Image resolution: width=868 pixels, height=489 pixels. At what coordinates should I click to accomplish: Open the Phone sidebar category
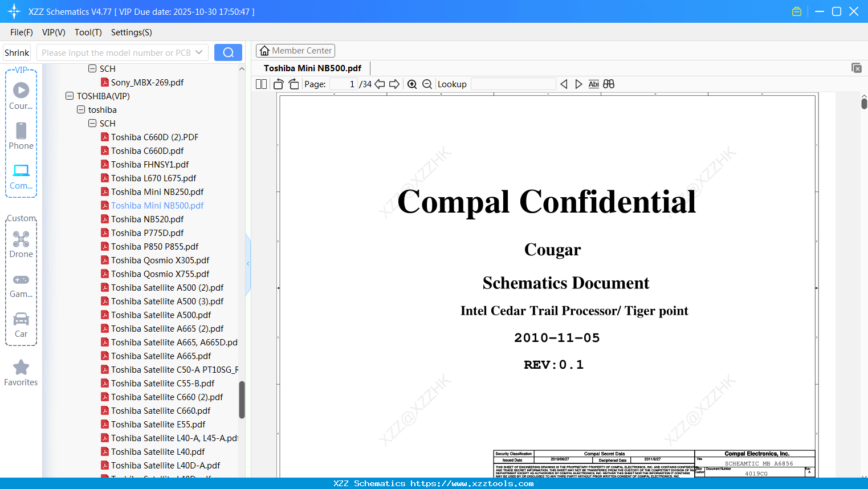coord(21,136)
